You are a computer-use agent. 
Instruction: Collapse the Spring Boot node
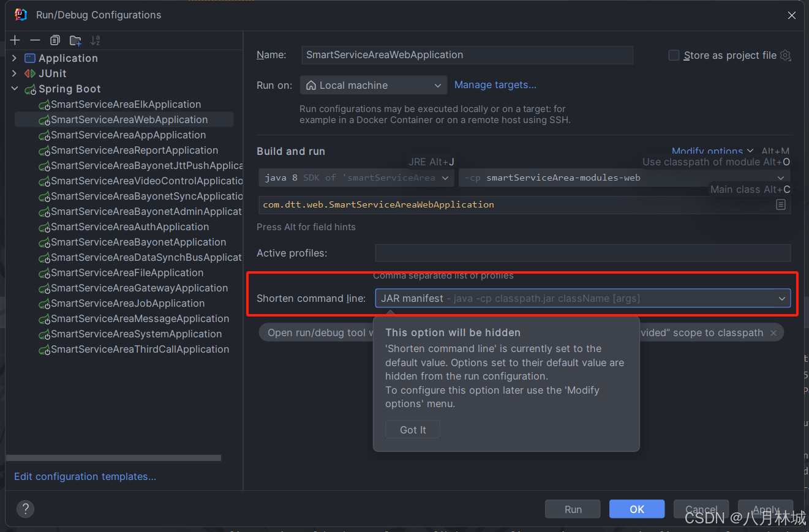tap(14, 89)
